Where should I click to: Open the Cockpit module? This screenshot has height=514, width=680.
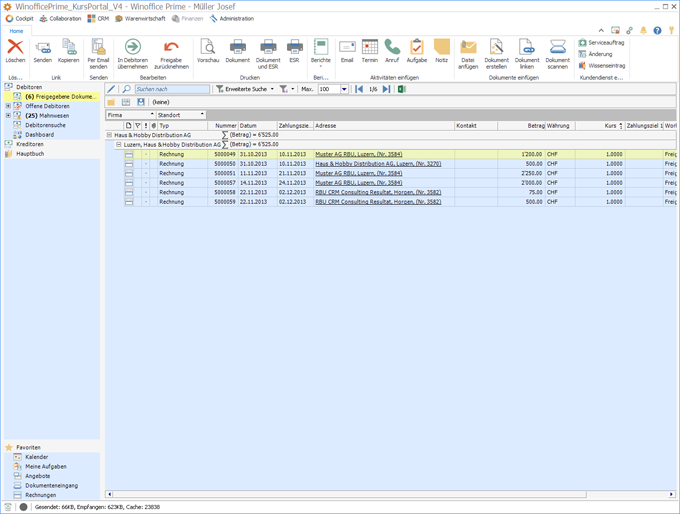point(20,19)
